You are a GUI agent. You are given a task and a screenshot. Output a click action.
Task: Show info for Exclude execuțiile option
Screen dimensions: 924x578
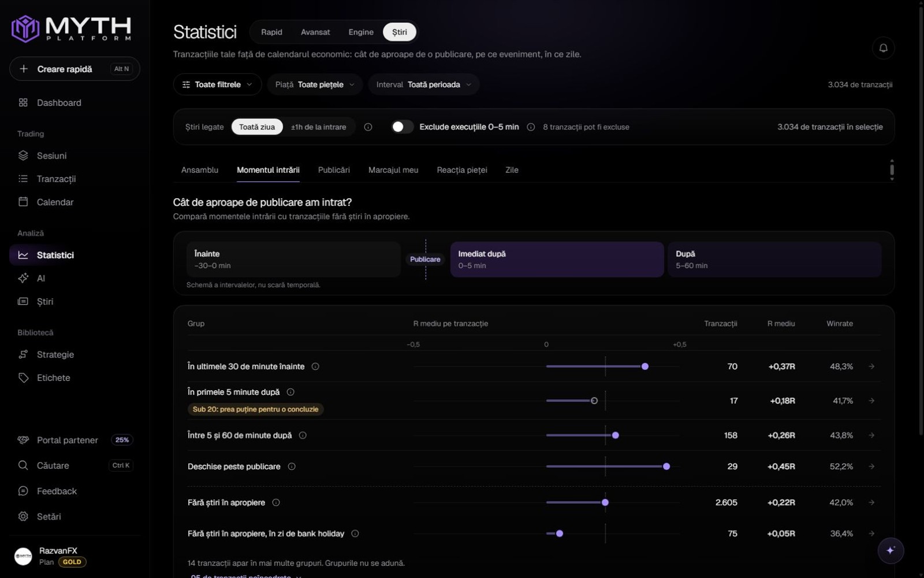pos(531,127)
